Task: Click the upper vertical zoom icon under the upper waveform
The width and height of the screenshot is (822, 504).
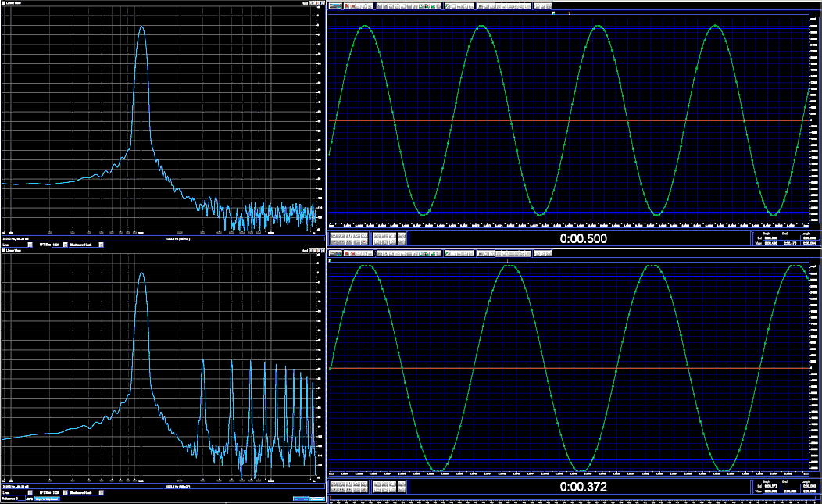Action: tap(402, 235)
